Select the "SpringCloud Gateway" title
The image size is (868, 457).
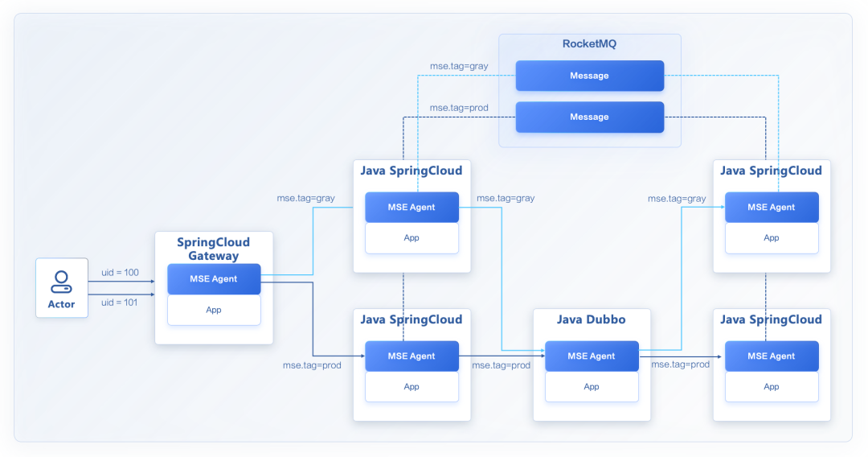point(214,249)
